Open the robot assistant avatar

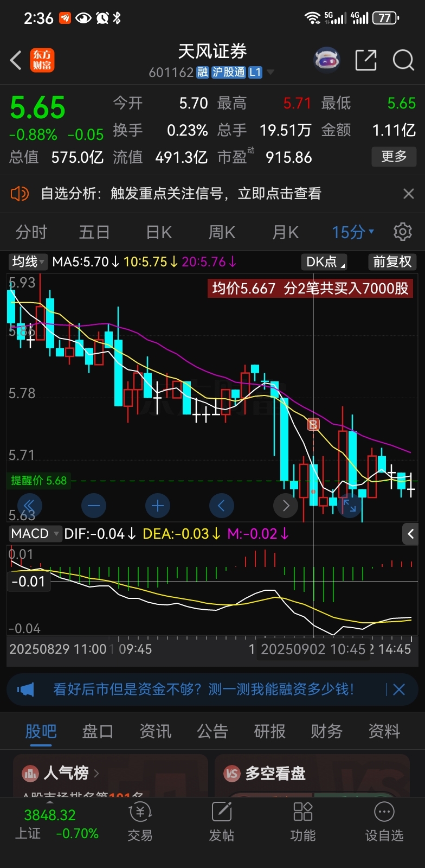(x=327, y=60)
